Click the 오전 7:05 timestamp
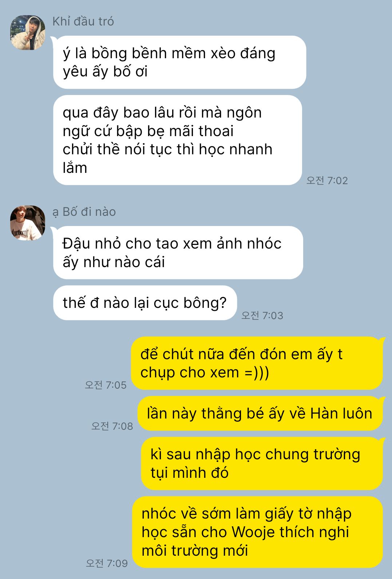 coord(106,385)
